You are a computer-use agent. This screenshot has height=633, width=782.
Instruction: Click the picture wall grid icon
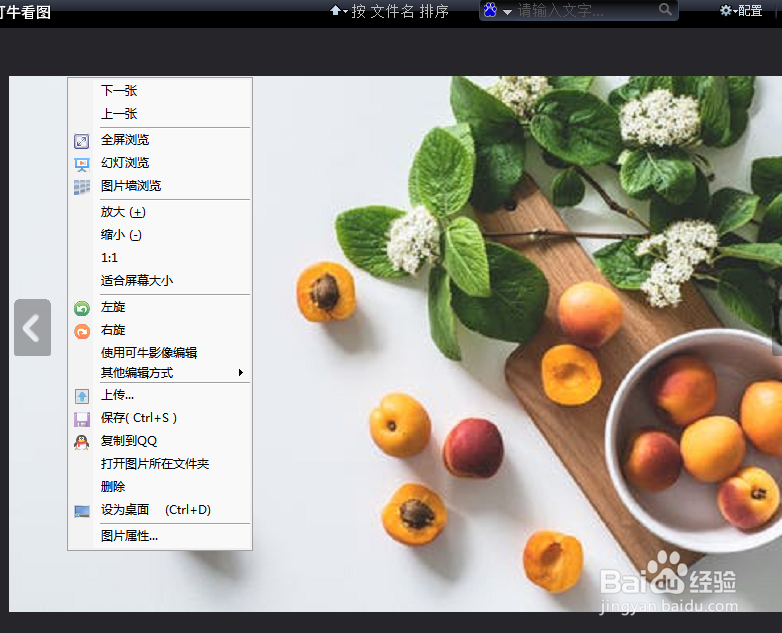82,187
